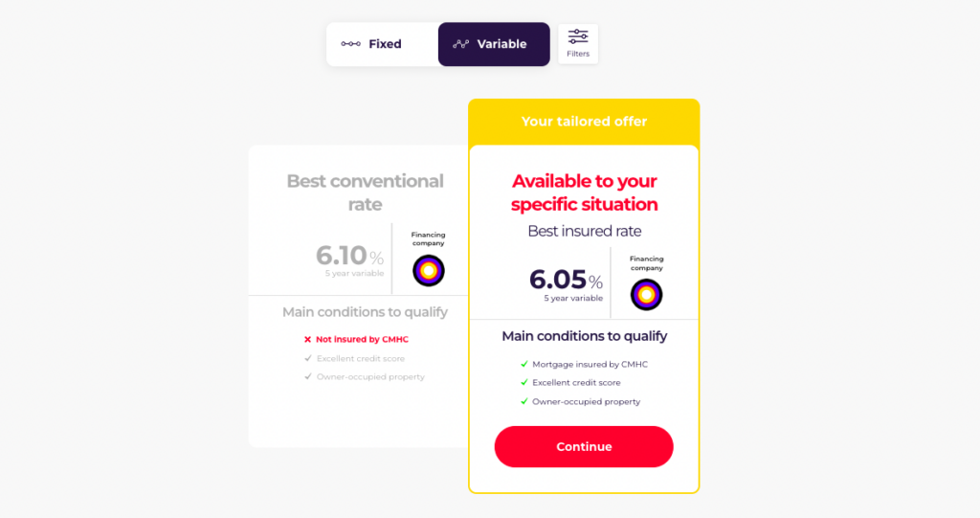Click the red X beside Not insured by CMHC
Viewport: 980px width, 518px height.
pyautogui.click(x=307, y=340)
